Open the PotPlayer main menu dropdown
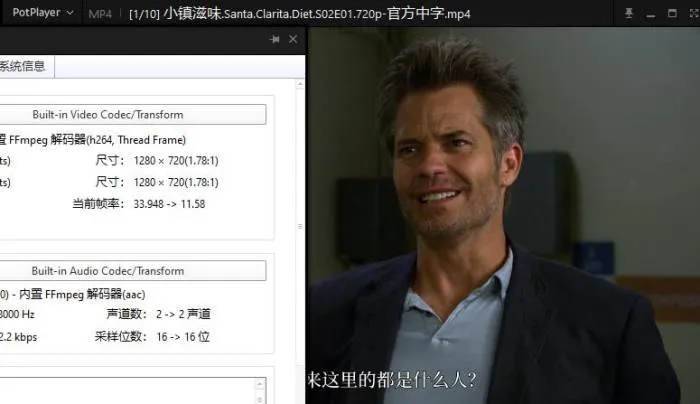Viewport: 700px width, 404px height. [x=42, y=13]
